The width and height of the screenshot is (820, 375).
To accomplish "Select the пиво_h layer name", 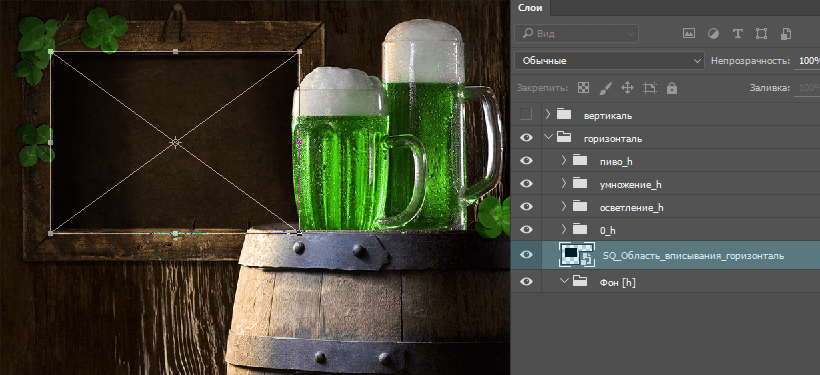I will coord(616,162).
